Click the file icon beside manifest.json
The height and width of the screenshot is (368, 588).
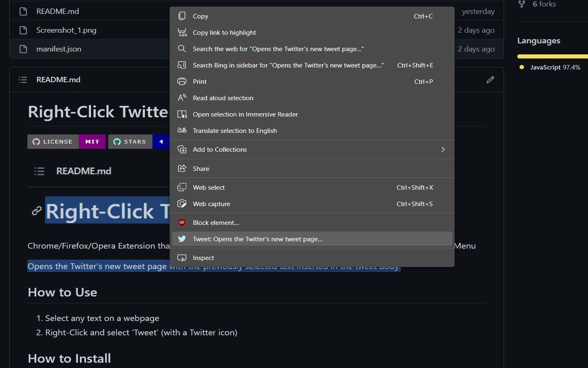click(23, 49)
